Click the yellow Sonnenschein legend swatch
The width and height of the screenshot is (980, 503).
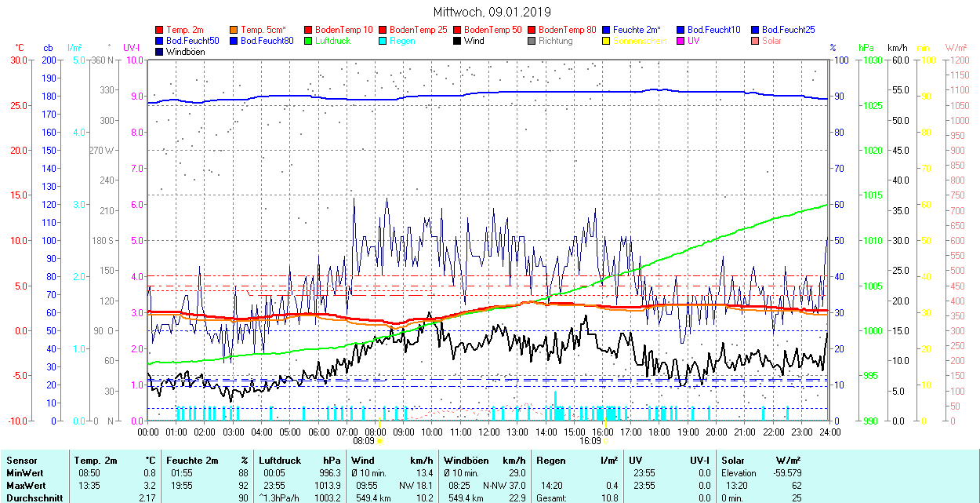tap(607, 41)
